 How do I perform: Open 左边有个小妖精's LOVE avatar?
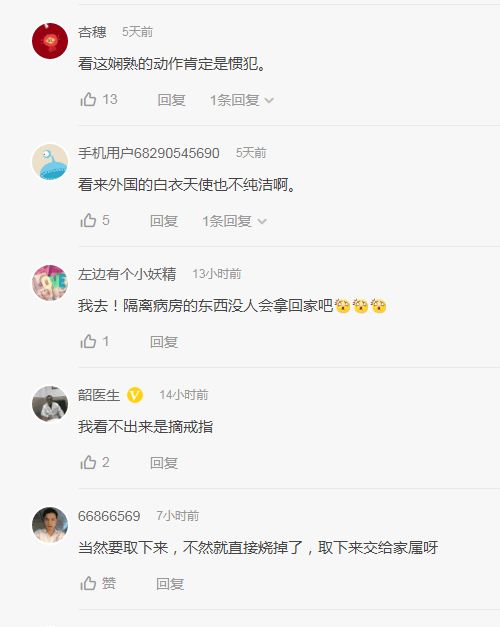pyautogui.click(x=50, y=283)
